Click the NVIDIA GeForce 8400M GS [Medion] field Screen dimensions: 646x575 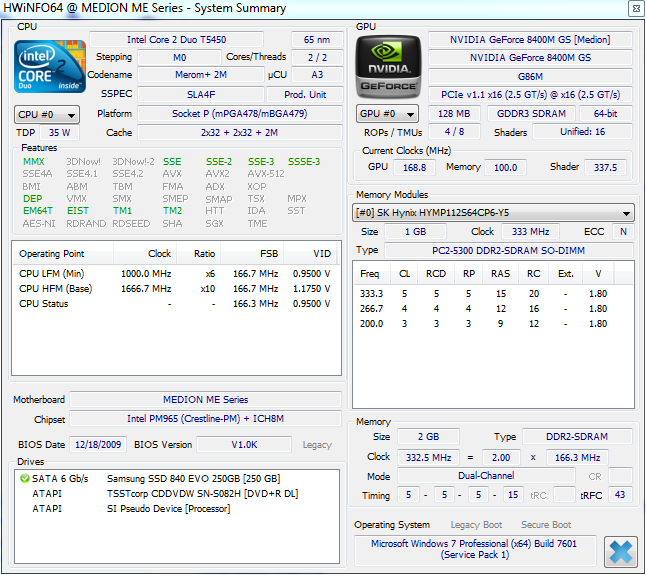(530, 40)
